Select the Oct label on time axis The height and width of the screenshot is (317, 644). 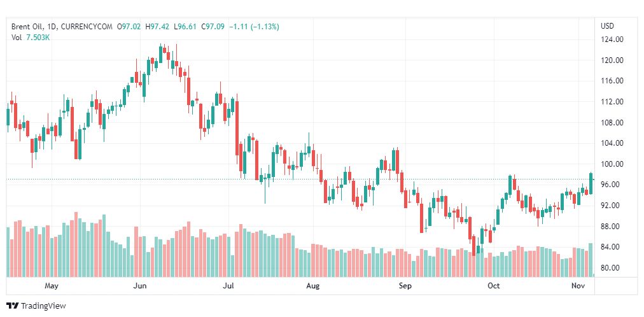[x=493, y=286]
